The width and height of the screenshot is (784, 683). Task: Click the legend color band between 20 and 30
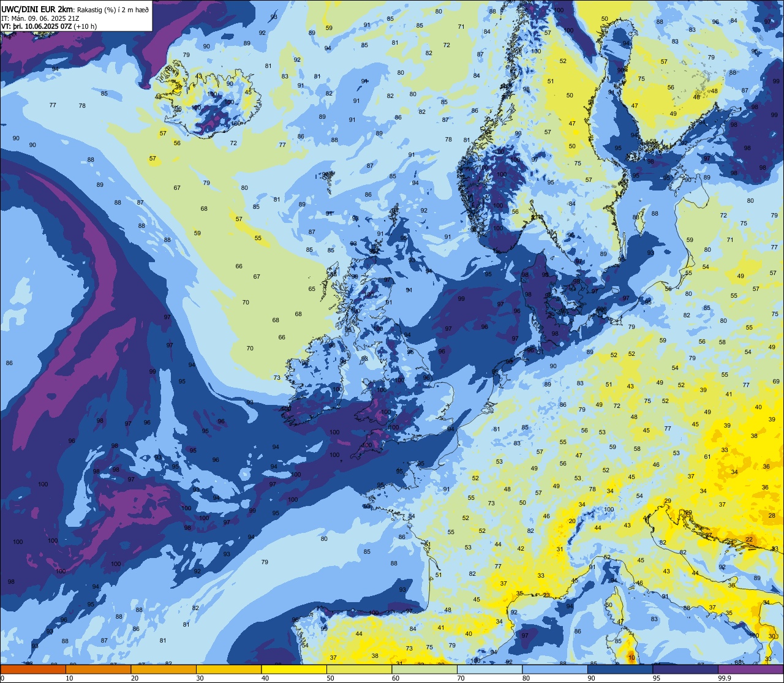tap(164, 669)
